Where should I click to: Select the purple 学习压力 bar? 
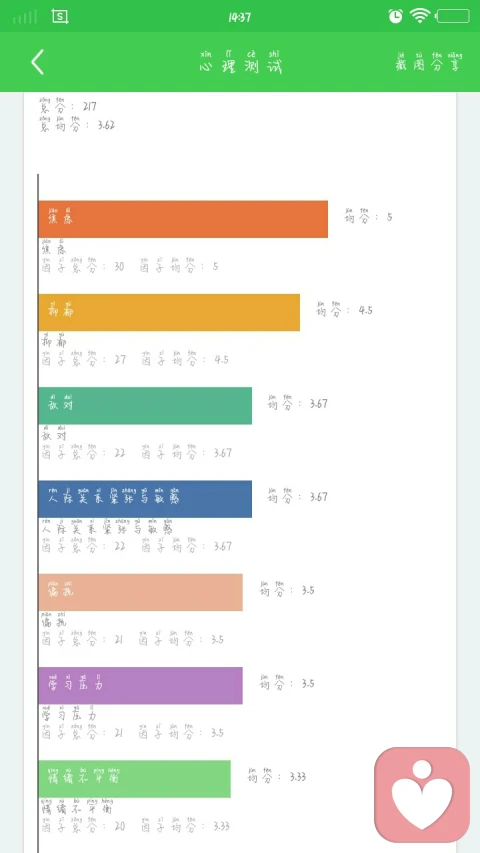point(140,685)
